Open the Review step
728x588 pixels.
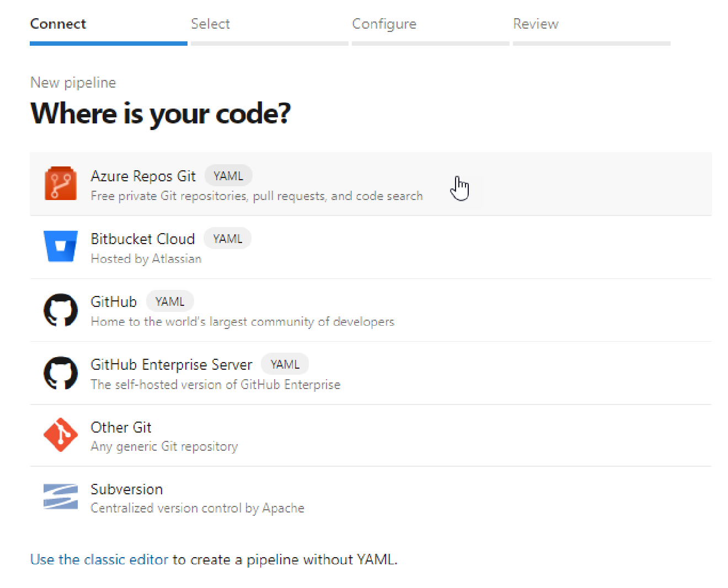pos(536,24)
